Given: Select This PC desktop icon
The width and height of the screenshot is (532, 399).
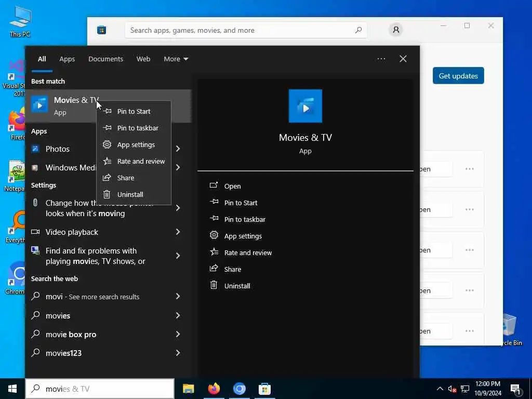Looking at the screenshot, I should click(x=20, y=22).
